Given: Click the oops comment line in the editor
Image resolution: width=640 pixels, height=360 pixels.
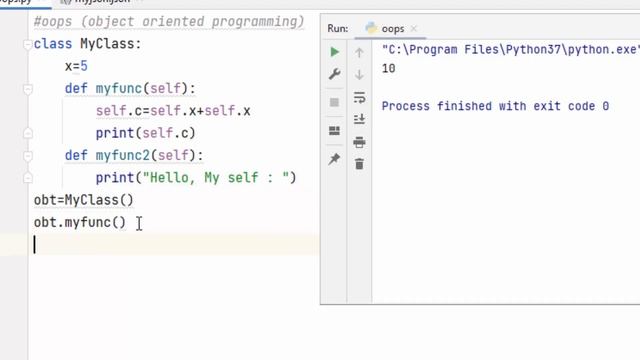Looking at the screenshot, I should [x=169, y=22].
